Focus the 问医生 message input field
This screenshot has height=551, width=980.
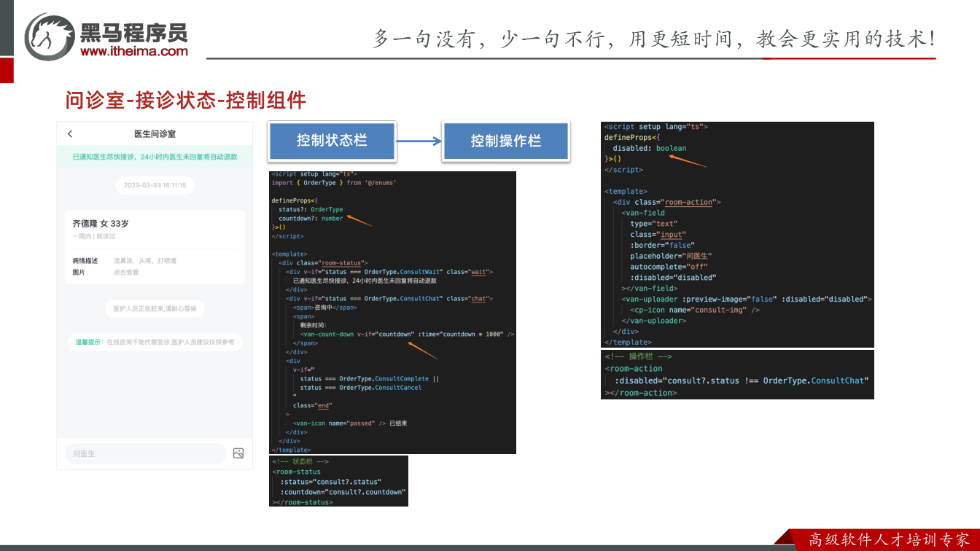pos(146,453)
